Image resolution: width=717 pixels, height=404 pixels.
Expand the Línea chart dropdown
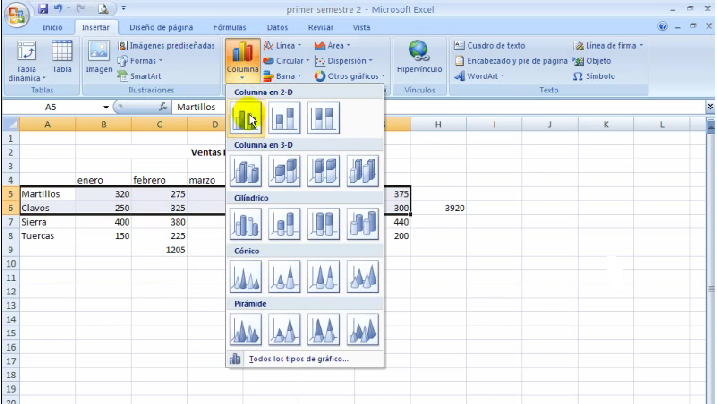[285, 45]
